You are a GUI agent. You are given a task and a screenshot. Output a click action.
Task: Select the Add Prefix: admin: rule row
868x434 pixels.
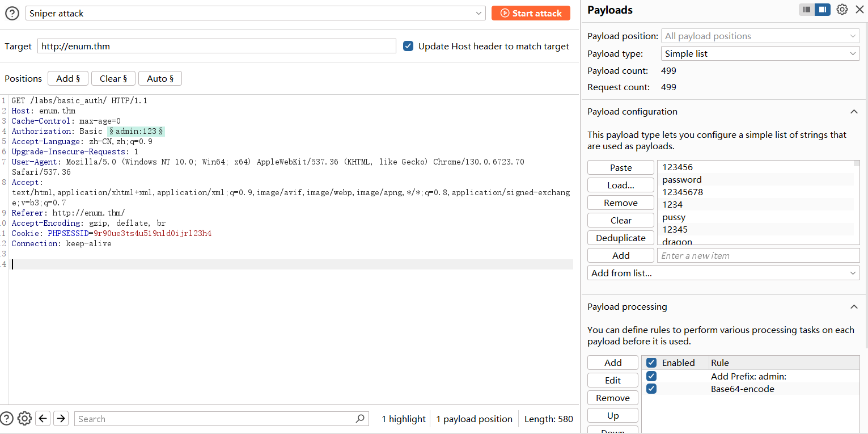pyautogui.click(x=751, y=376)
